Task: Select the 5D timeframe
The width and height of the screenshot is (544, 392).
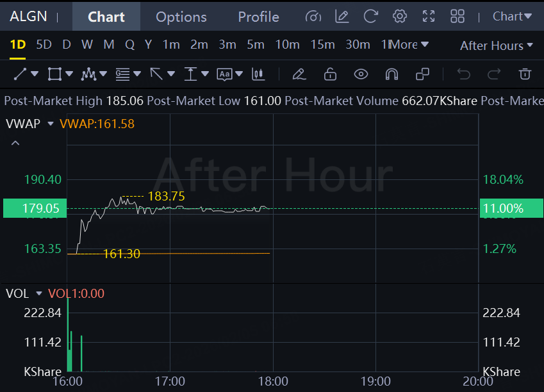Action: 44,45
